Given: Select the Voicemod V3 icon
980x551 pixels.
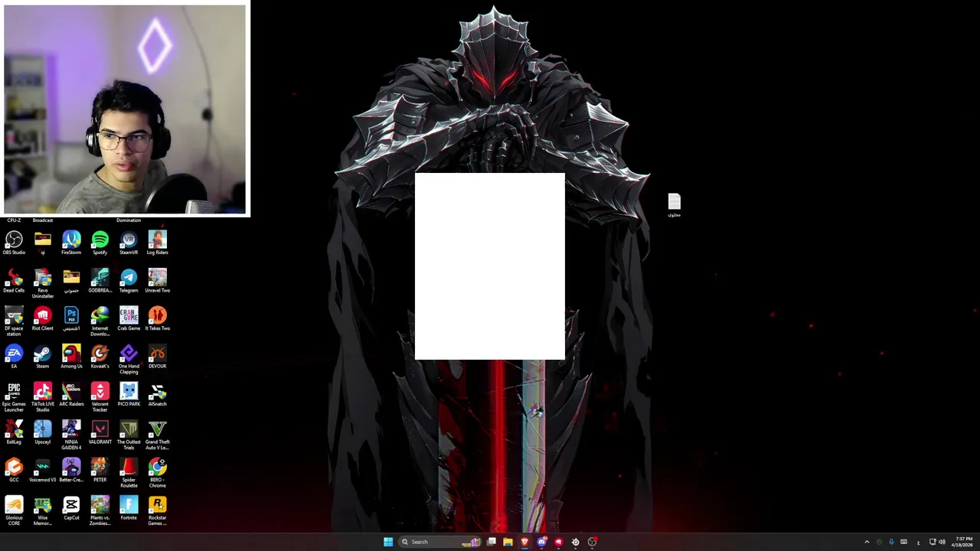Looking at the screenshot, I should point(42,471).
